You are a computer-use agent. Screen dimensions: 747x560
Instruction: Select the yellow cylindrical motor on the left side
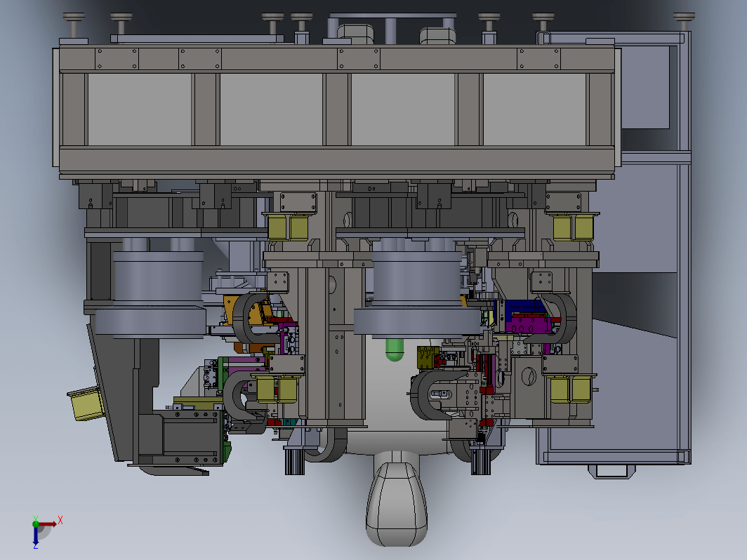87,404
